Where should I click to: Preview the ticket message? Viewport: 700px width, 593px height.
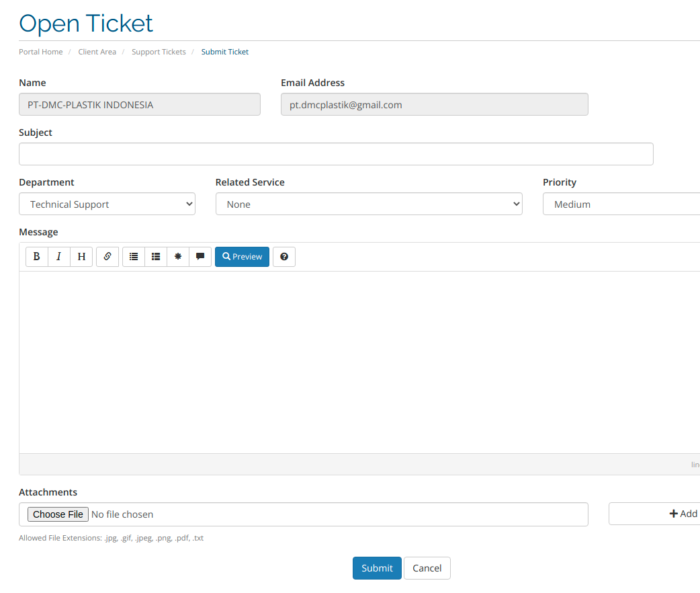point(242,257)
